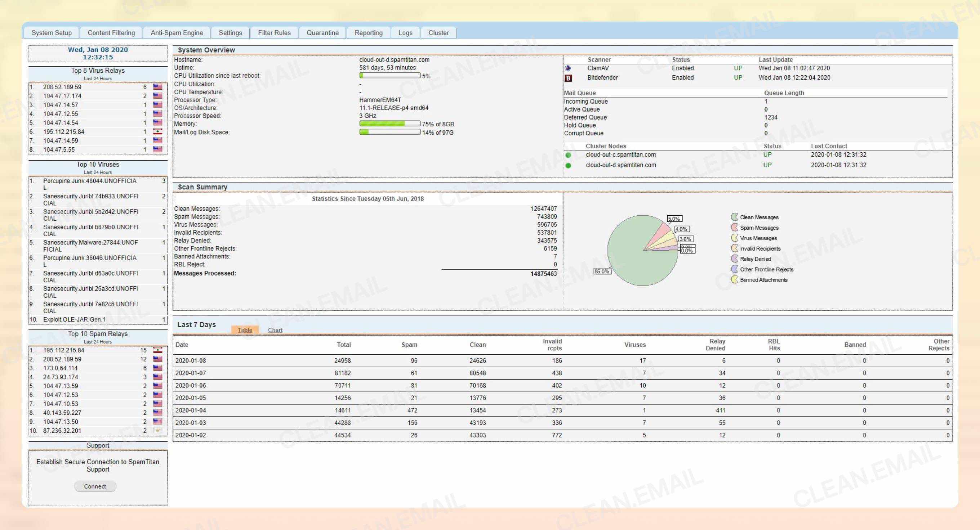Go to the Cluster tab
Image resolution: width=980 pixels, height=530 pixels.
click(x=438, y=33)
